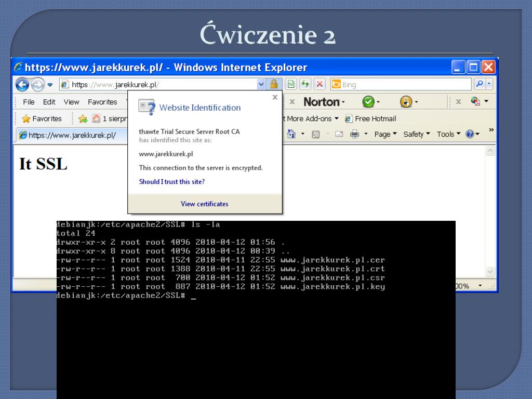Open the Home button dropdown arrow
This screenshot has width=532, height=399.
302,134
